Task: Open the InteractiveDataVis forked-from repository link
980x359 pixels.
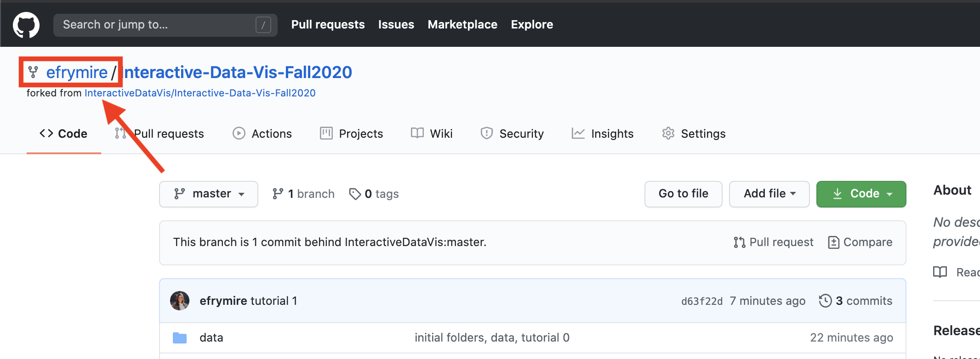Action: [x=200, y=93]
